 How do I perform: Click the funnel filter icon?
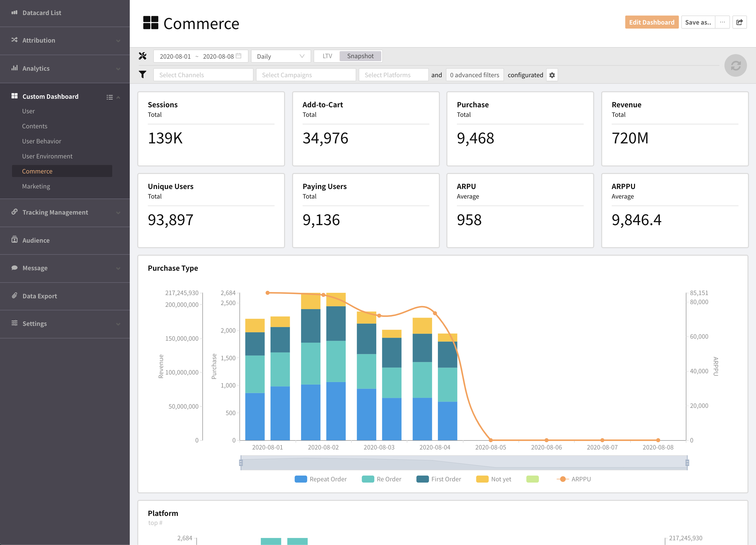tap(143, 75)
